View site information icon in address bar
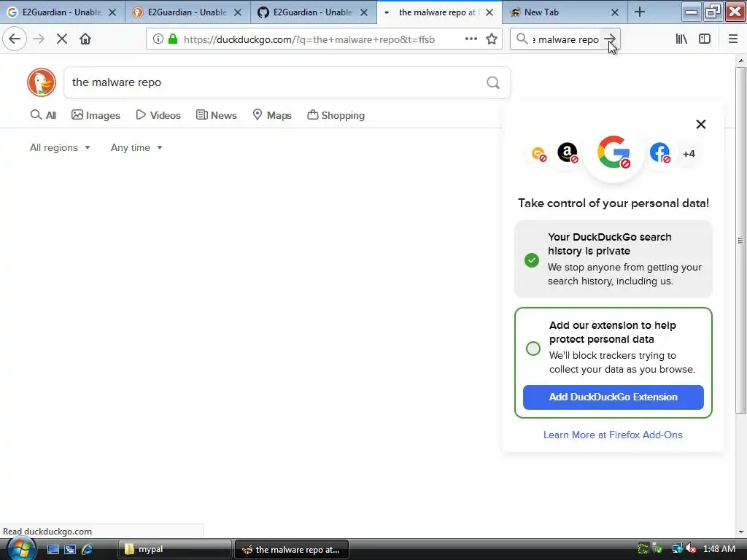The image size is (747, 560). coord(158,39)
